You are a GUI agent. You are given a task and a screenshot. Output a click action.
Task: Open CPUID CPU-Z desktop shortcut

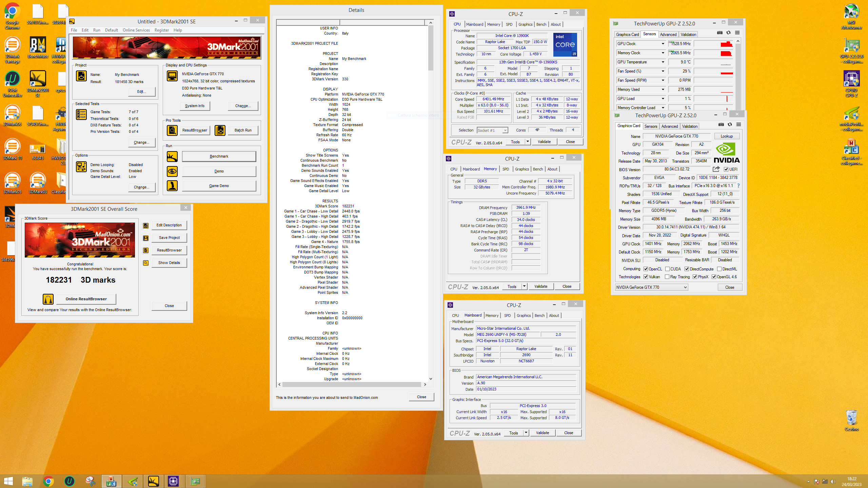point(851,84)
